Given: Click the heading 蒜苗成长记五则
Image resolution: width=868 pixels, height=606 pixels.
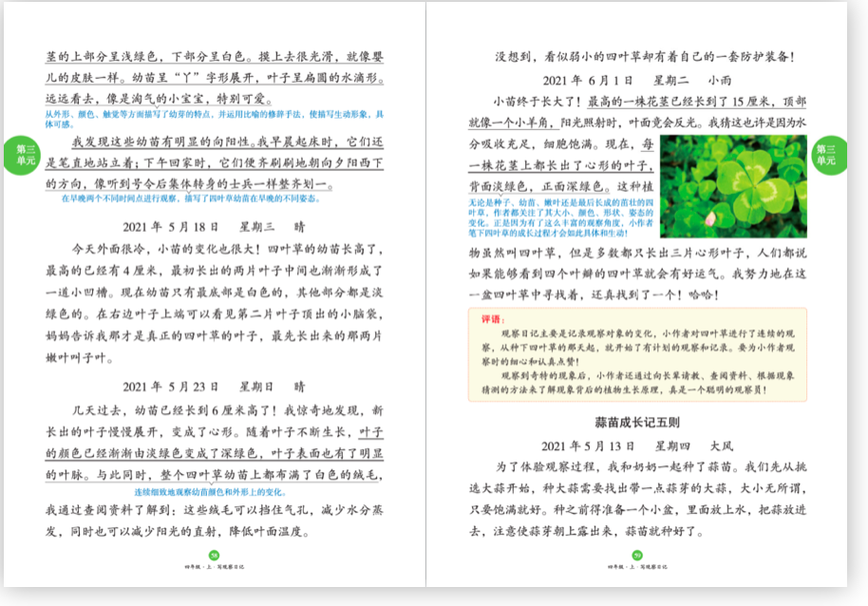Looking at the screenshot, I should [x=637, y=423].
